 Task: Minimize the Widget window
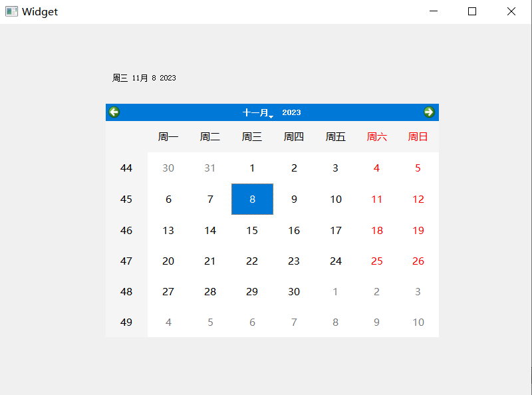tap(434, 11)
